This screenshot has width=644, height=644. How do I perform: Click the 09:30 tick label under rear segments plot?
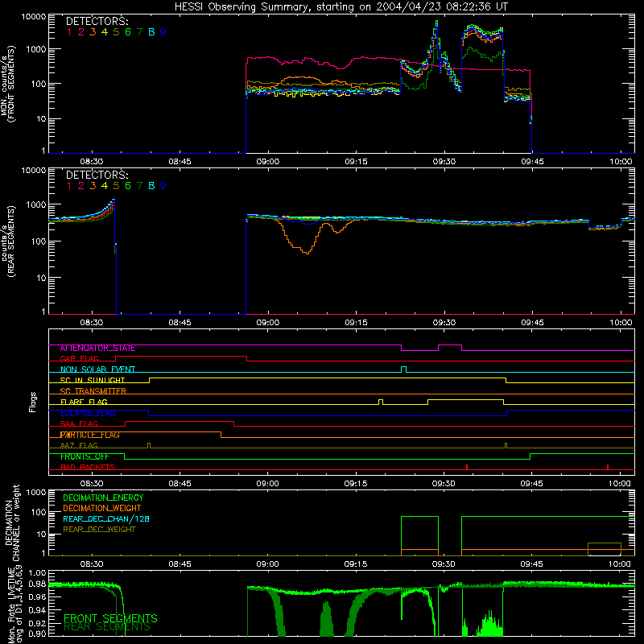[444, 323]
